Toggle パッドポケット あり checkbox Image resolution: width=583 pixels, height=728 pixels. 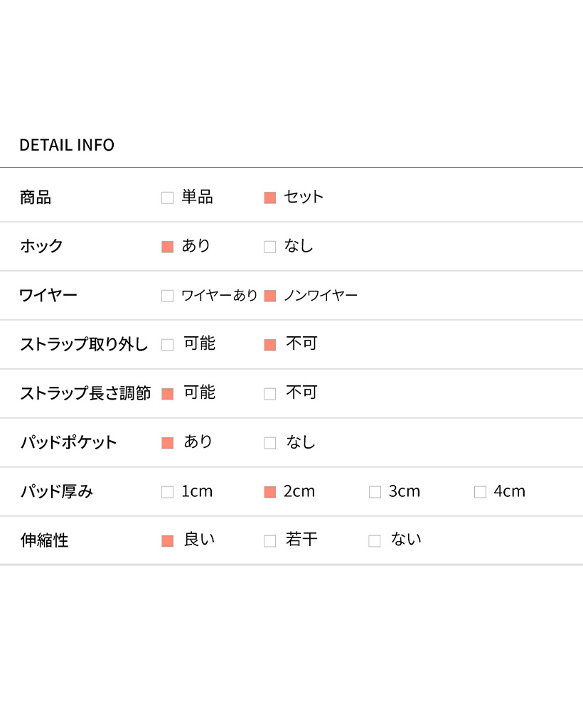point(168,443)
